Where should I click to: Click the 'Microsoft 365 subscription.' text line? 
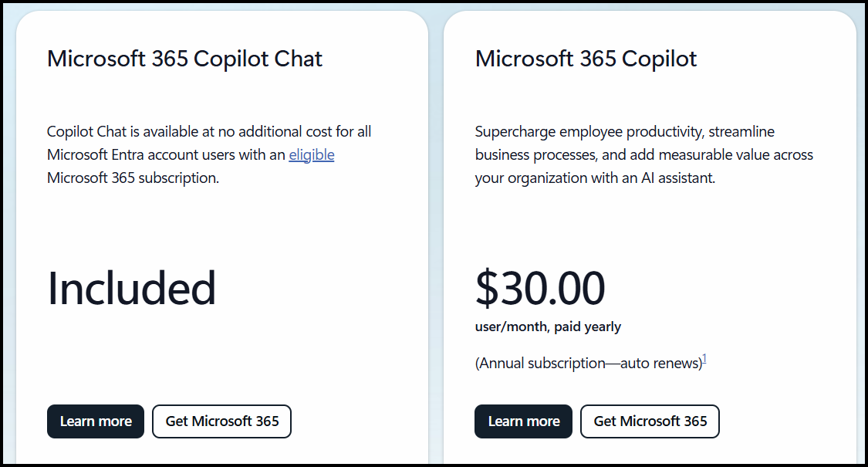(133, 178)
